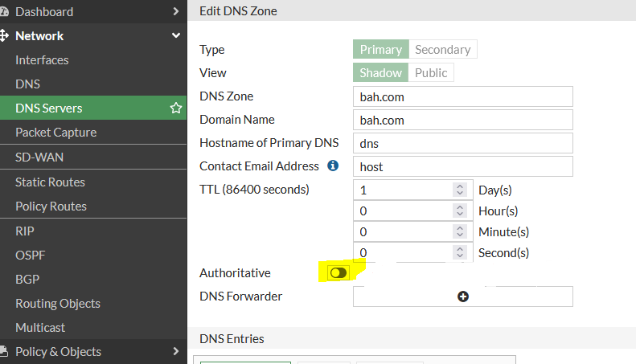Screen dimensions: 636x364
Task: Choose Shadow view
Action: (380, 72)
